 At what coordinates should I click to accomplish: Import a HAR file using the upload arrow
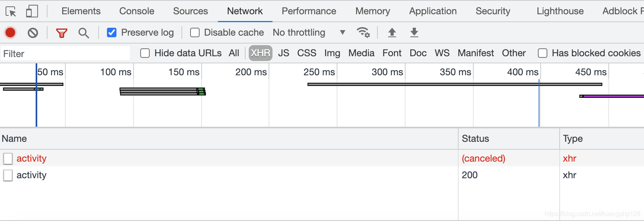[x=392, y=32]
